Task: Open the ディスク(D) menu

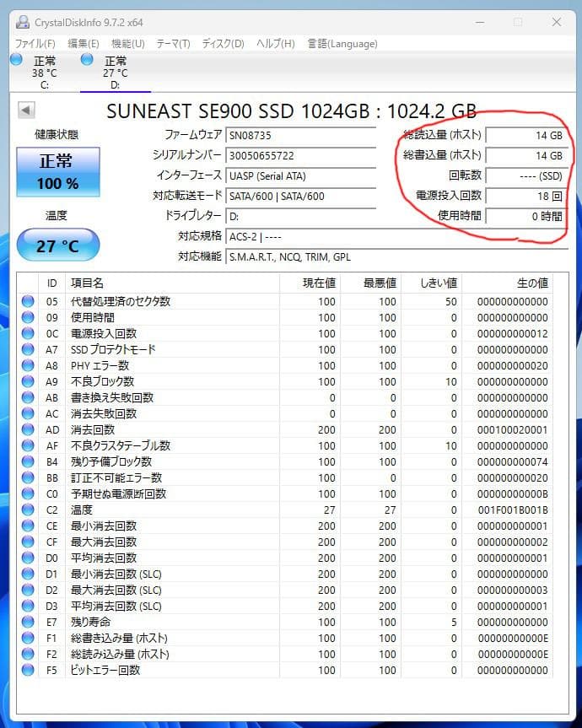Action: [x=223, y=44]
